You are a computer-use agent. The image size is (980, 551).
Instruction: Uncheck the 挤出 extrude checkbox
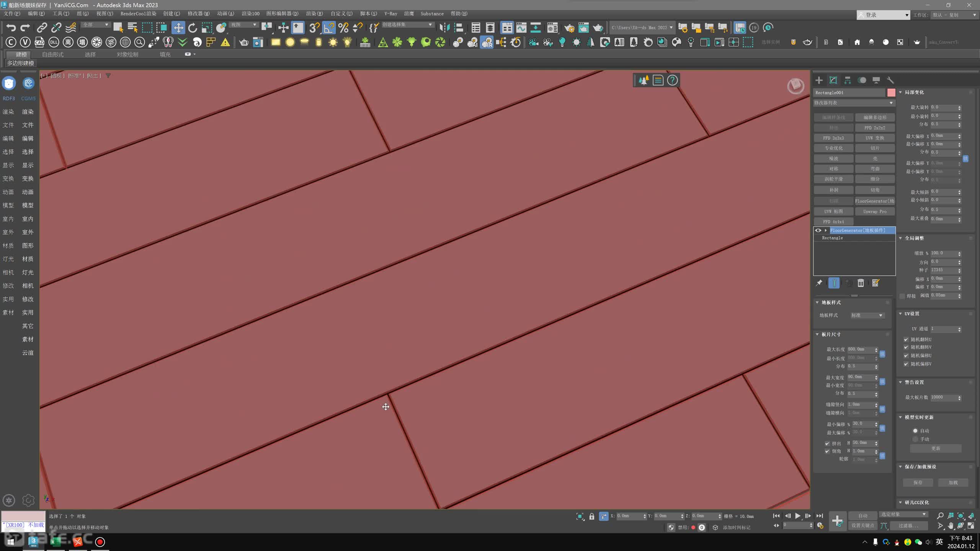[827, 443]
